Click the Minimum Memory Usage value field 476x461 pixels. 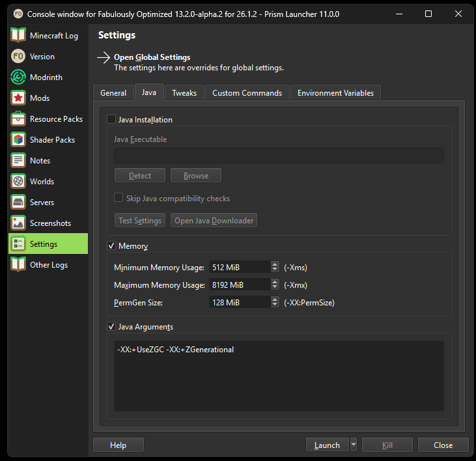pyautogui.click(x=240, y=267)
